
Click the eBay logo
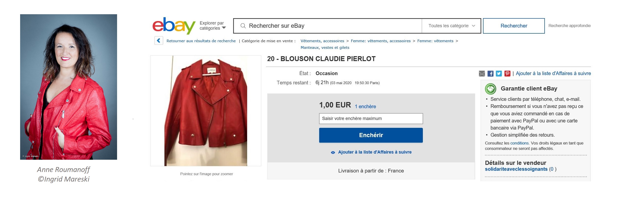174,26
